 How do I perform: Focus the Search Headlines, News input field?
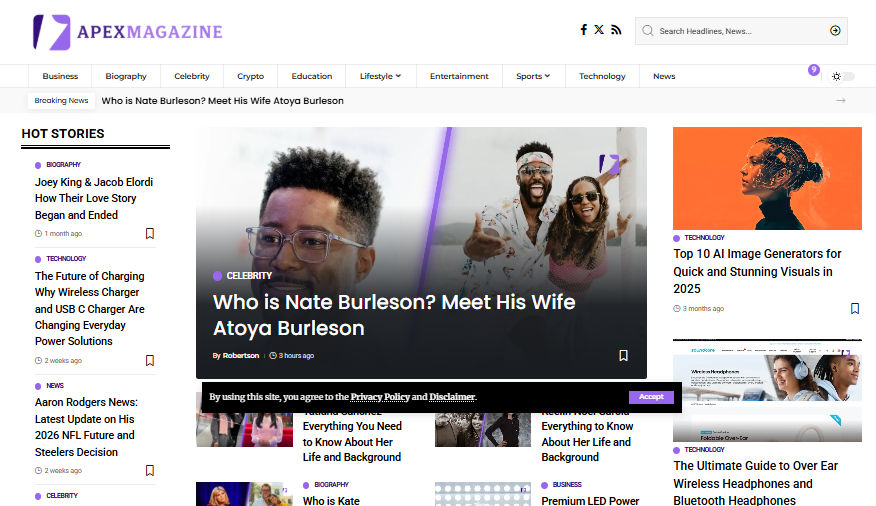pyautogui.click(x=741, y=31)
